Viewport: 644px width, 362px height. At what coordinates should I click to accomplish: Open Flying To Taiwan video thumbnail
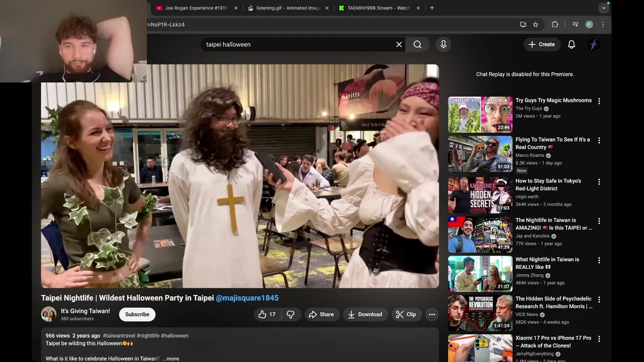[x=480, y=154]
